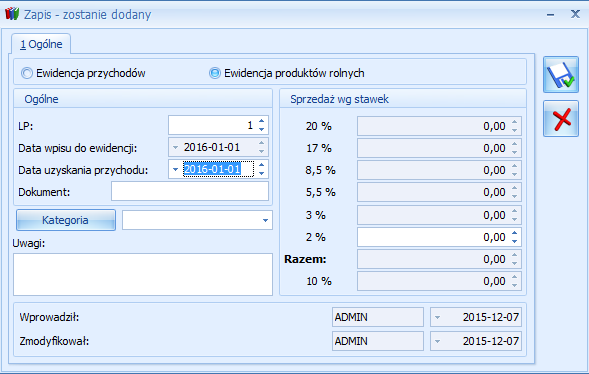
Task: Click the books application icon in the title bar
Action: point(12,14)
